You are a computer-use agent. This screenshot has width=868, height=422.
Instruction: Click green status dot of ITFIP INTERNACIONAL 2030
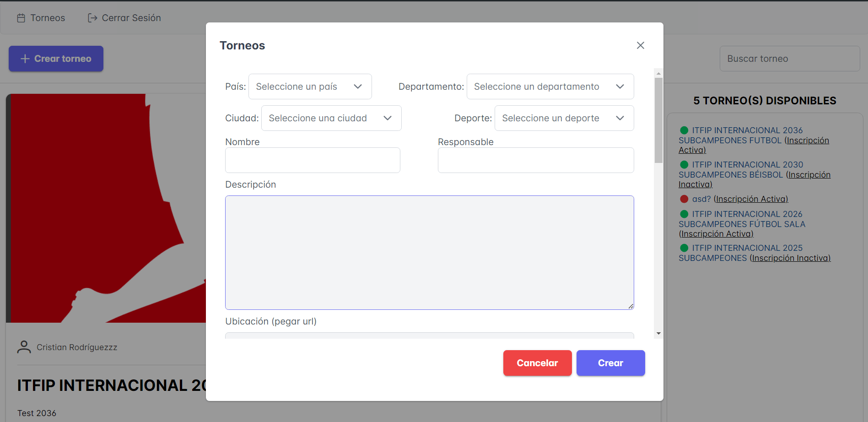coord(684,165)
